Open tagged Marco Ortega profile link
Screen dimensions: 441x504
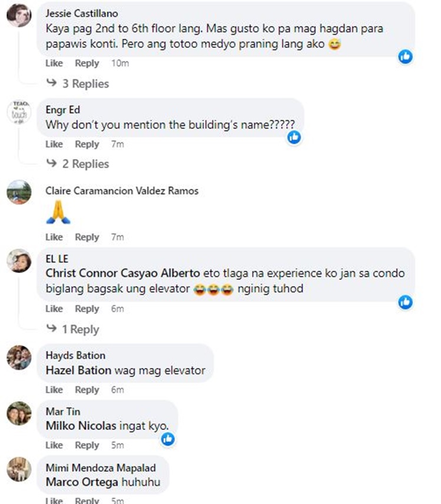(82, 482)
